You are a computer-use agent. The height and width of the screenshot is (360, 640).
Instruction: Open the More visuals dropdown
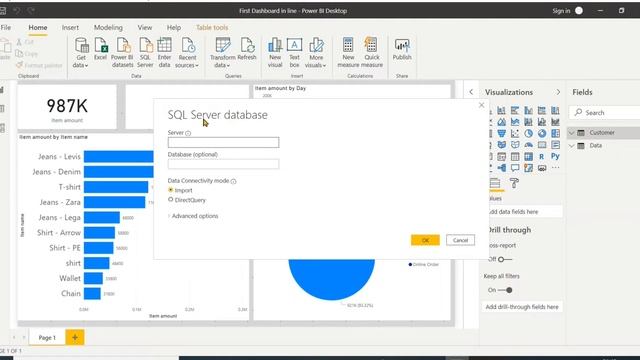316,52
